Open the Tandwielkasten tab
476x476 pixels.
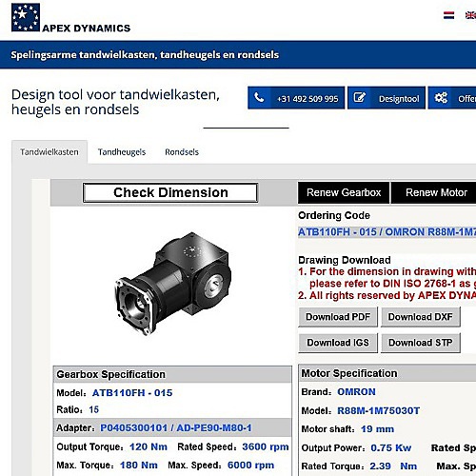[x=50, y=152]
